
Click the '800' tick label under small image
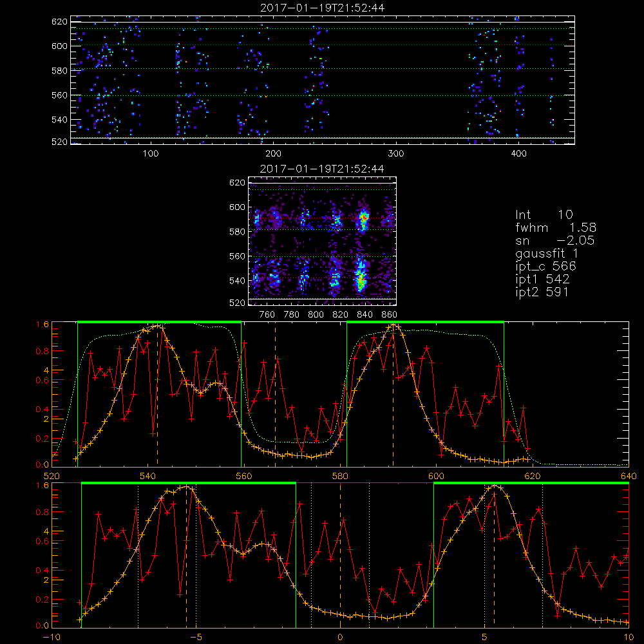[x=316, y=315]
